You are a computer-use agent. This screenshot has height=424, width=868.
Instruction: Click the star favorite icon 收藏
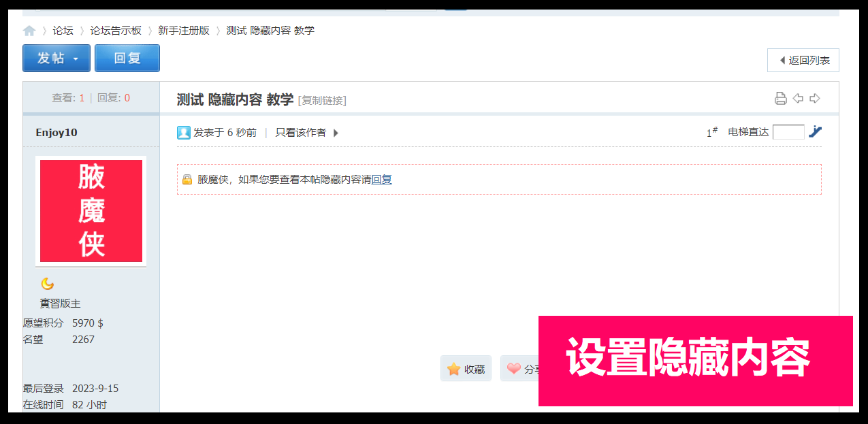[454, 369]
